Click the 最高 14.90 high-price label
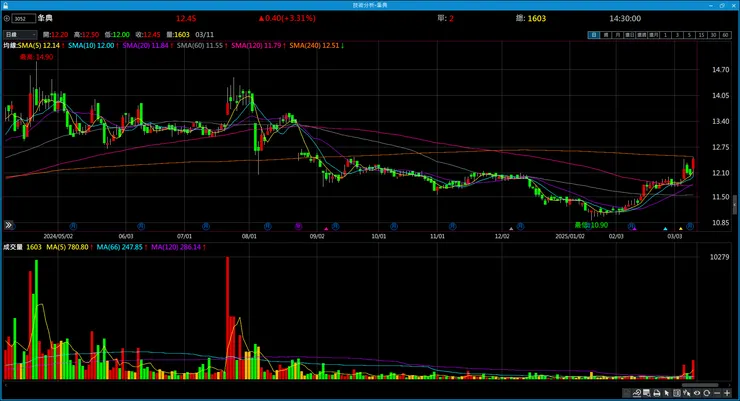Screen dimensions: 740x401 click(36, 57)
